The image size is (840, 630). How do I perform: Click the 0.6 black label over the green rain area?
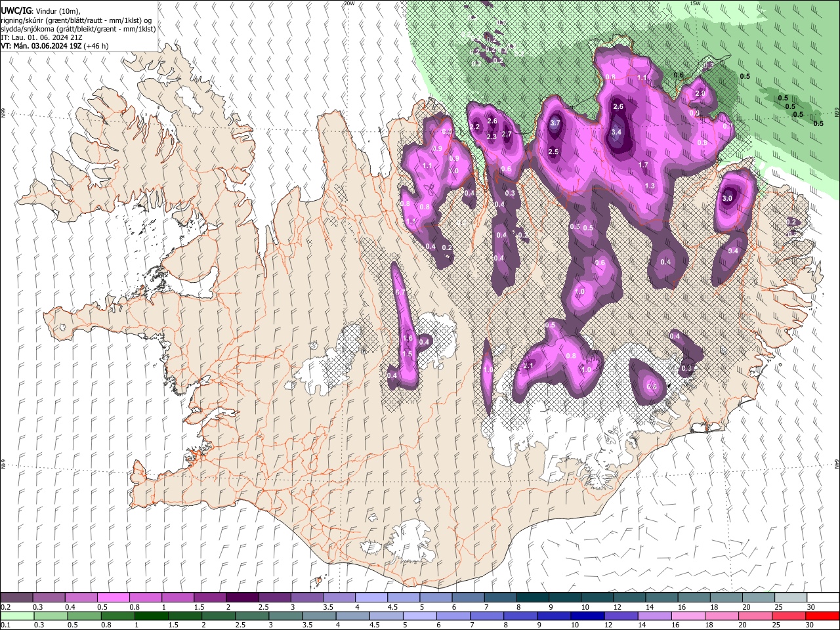point(679,75)
